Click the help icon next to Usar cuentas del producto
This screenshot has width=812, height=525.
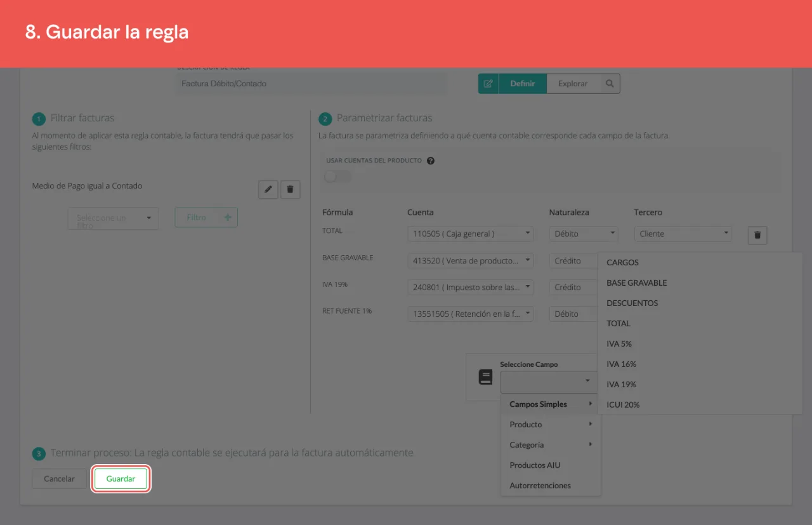431,161
